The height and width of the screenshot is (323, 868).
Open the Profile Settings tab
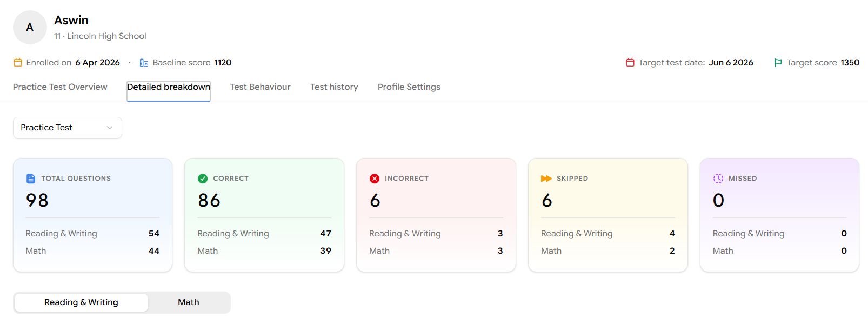click(409, 87)
